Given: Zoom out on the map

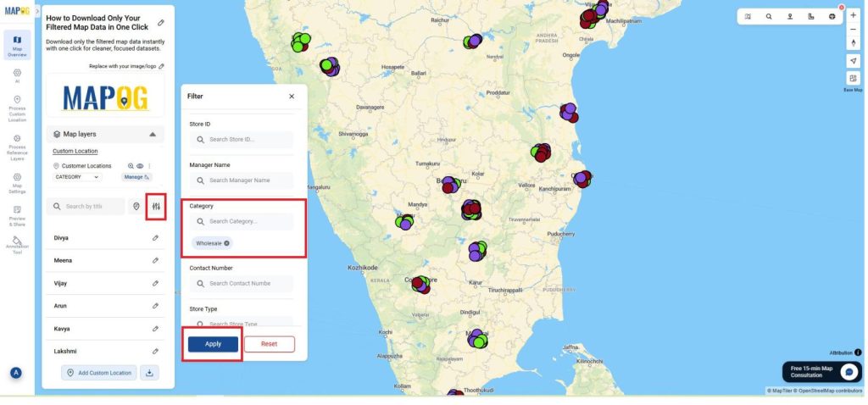Looking at the screenshot, I should [x=854, y=30].
